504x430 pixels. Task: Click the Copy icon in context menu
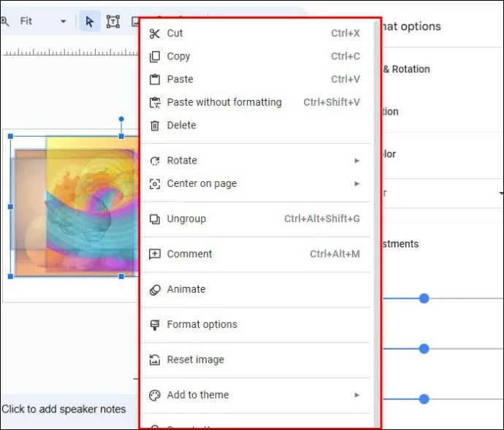(155, 56)
